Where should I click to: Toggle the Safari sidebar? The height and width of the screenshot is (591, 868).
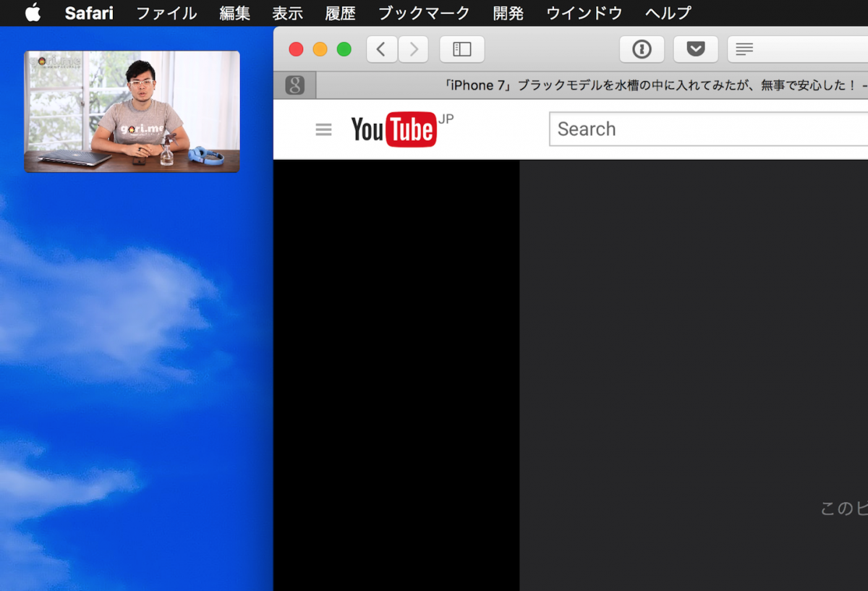(461, 49)
